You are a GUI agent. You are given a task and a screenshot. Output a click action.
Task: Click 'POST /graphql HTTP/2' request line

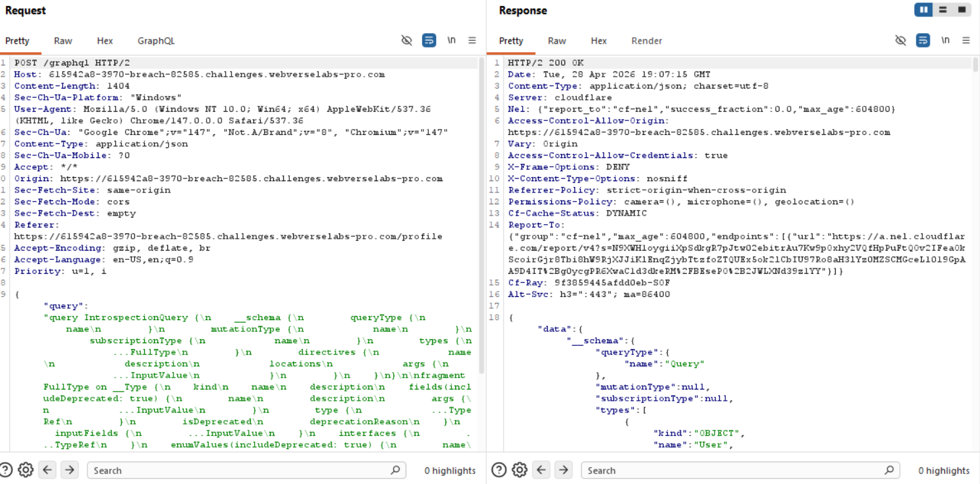tap(72, 63)
